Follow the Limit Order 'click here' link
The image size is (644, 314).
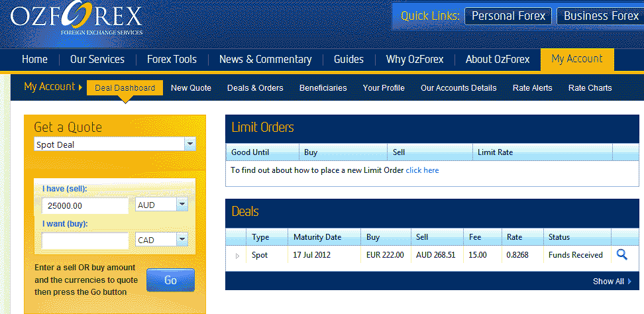click(422, 170)
